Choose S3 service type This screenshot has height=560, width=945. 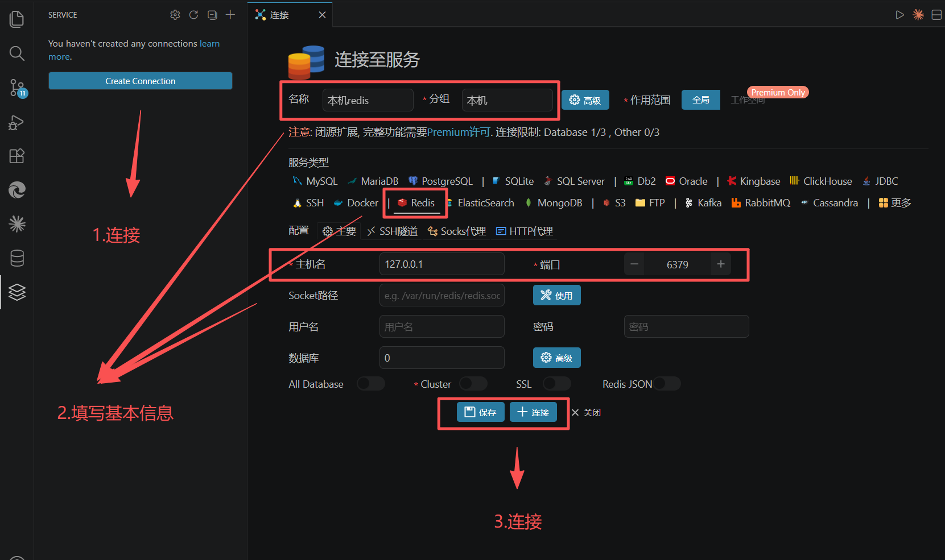(614, 203)
